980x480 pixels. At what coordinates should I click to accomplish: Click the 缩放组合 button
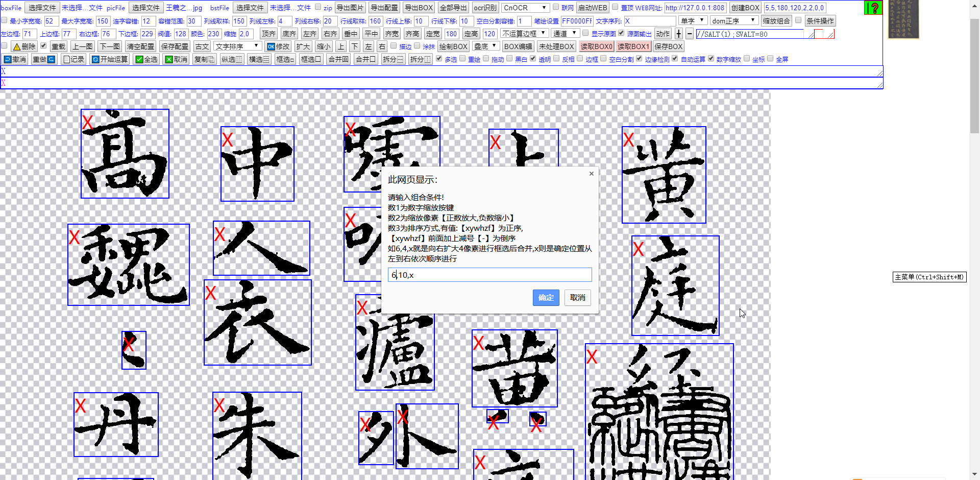point(776,21)
